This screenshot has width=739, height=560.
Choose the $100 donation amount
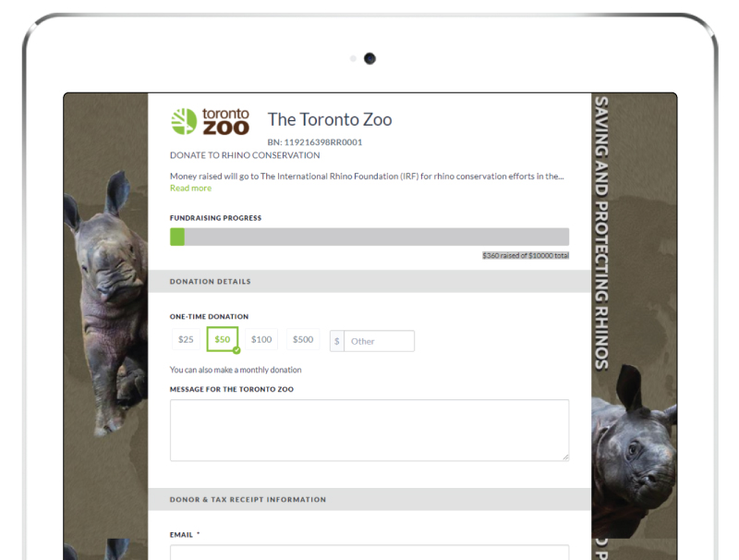tap(261, 340)
